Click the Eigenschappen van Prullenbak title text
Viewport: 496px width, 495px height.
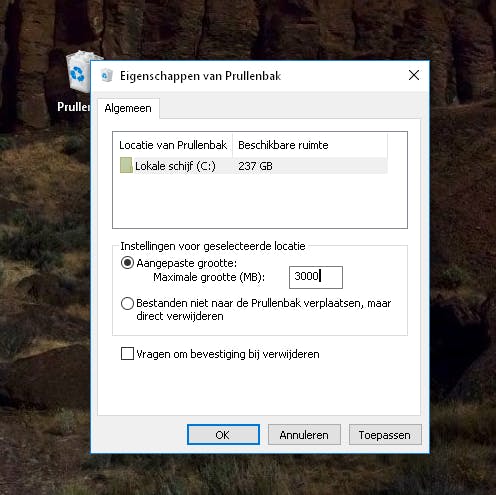pos(201,76)
